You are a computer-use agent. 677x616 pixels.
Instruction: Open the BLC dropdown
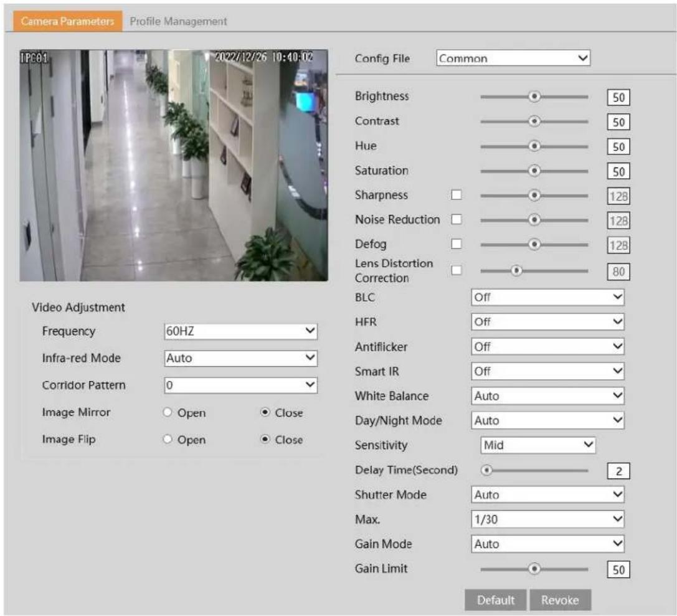[x=547, y=297]
